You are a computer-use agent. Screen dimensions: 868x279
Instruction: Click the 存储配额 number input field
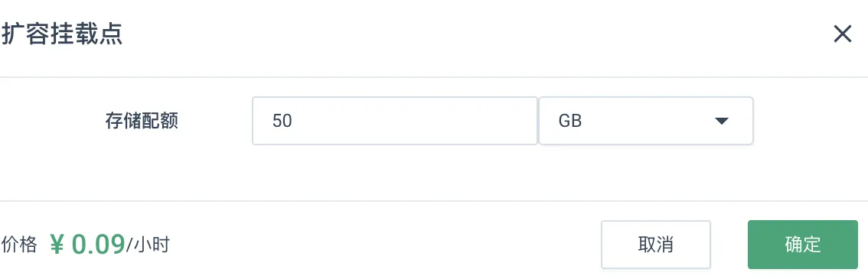(x=395, y=121)
